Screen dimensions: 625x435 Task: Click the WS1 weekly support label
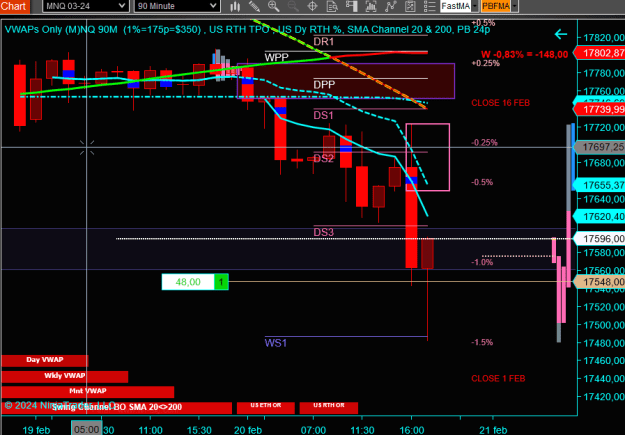click(276, 343)
